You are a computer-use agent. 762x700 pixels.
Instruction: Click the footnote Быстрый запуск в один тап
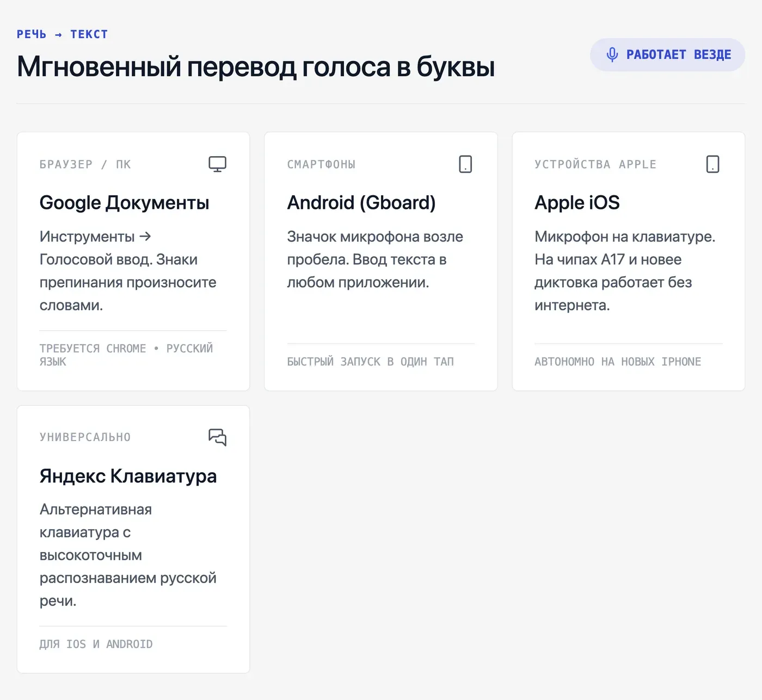coord(371,362)
